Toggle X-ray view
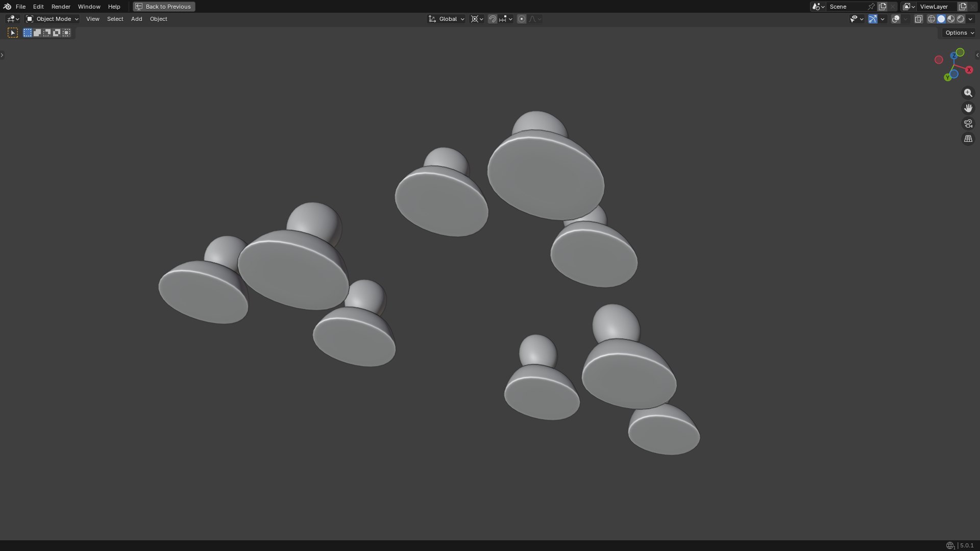Image resolution: width=980 pixels, height=551 pixels. 918,19
